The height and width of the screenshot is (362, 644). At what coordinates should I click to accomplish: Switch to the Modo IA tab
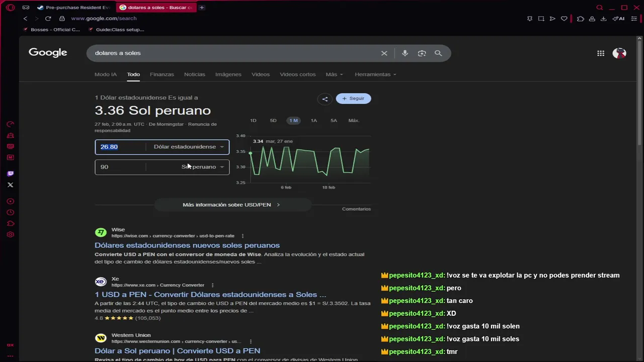click(x=106, y=74)
